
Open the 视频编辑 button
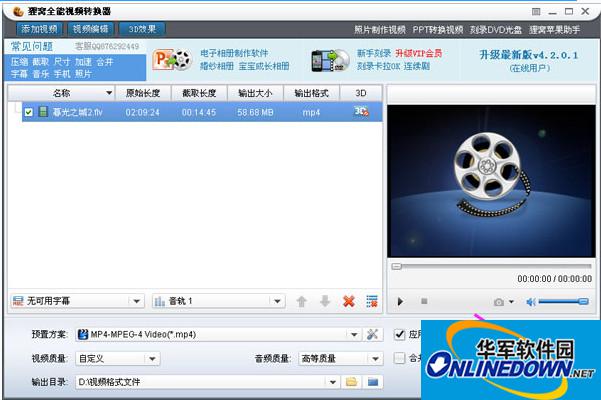pos(90,29)
